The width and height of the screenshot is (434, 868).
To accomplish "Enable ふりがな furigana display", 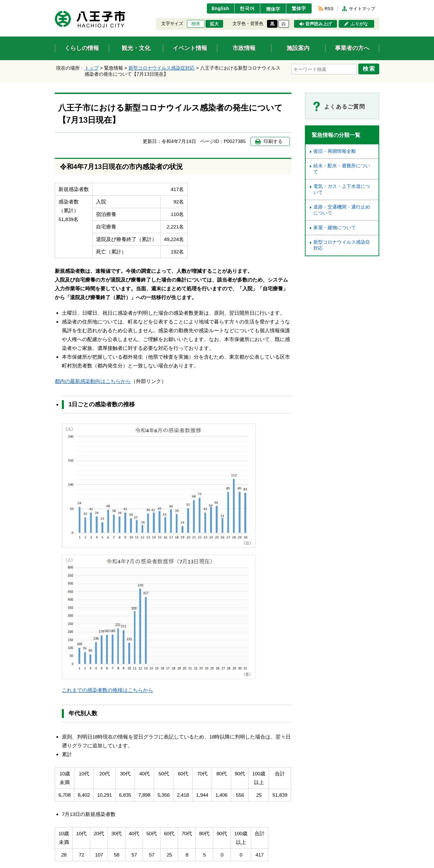I will point(356,24).
